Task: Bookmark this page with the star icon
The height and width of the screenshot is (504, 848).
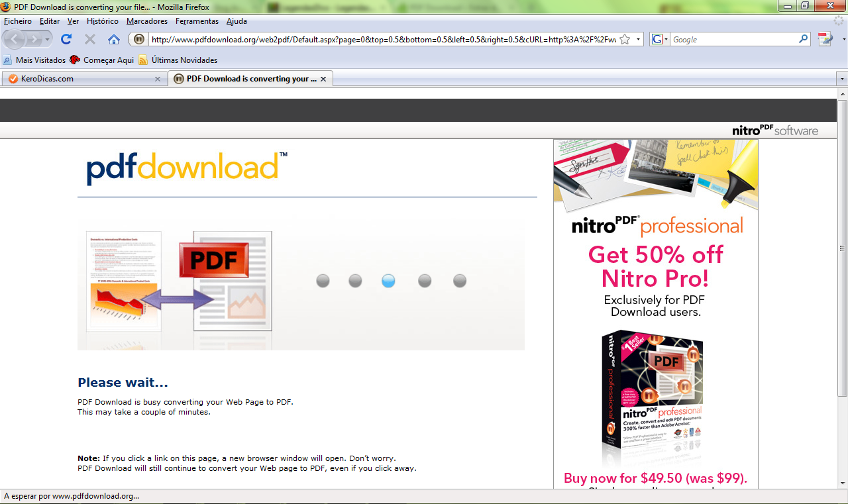Action: click(x=624, y=40)
